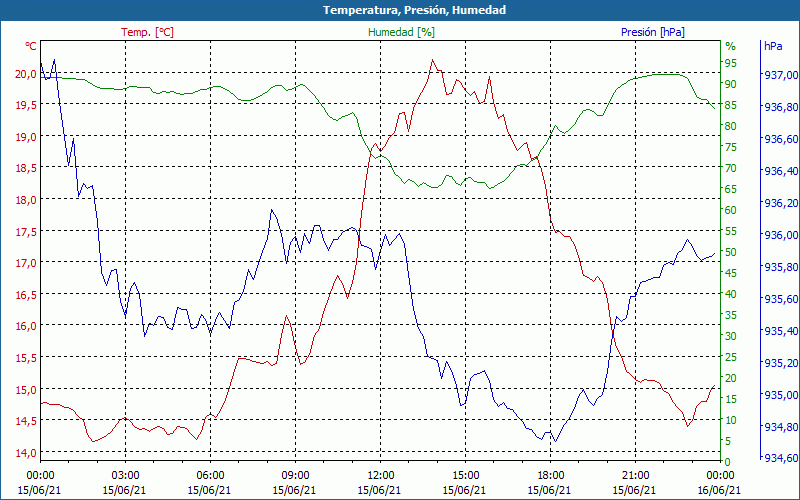Click the 936,40 pressure axis value

[x=781, y=171]
